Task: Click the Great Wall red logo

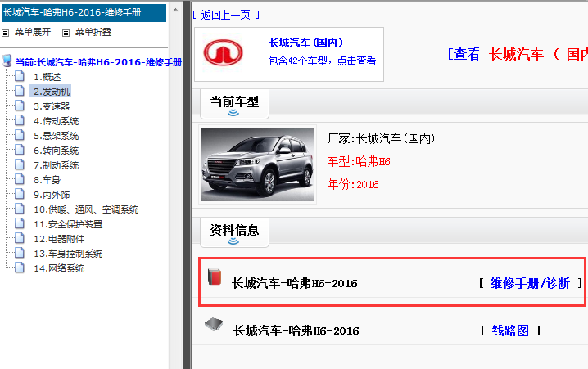Action: click(223, 52)
